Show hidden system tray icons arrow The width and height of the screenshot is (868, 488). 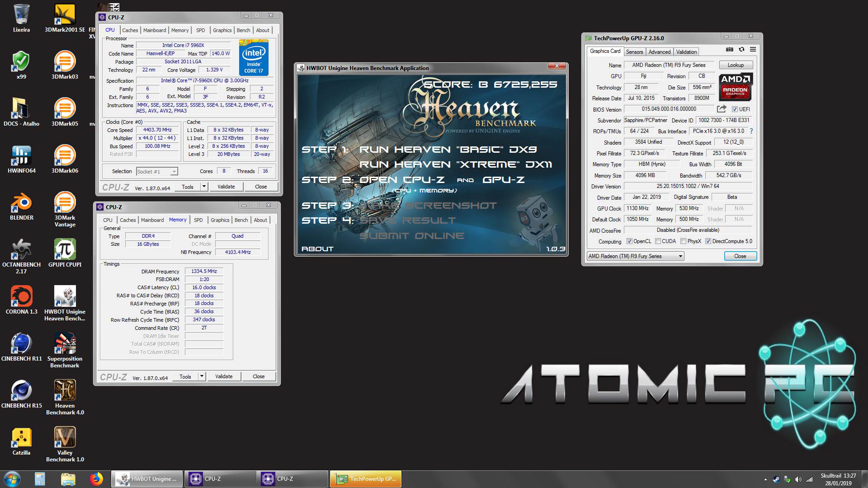coord(765,479)
